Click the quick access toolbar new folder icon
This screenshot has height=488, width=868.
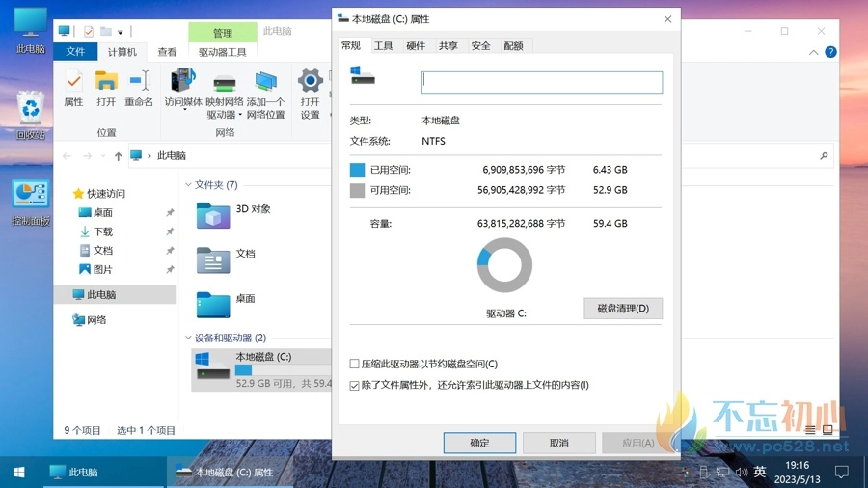coord(106,32)
